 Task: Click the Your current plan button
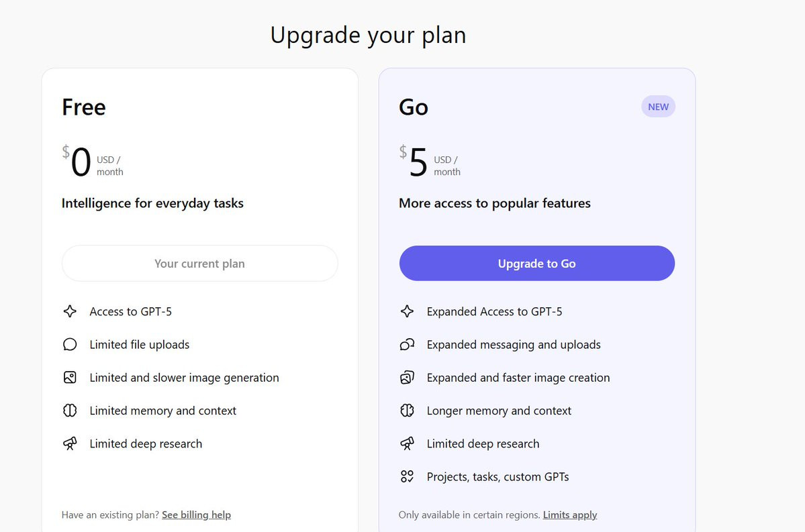199,264
